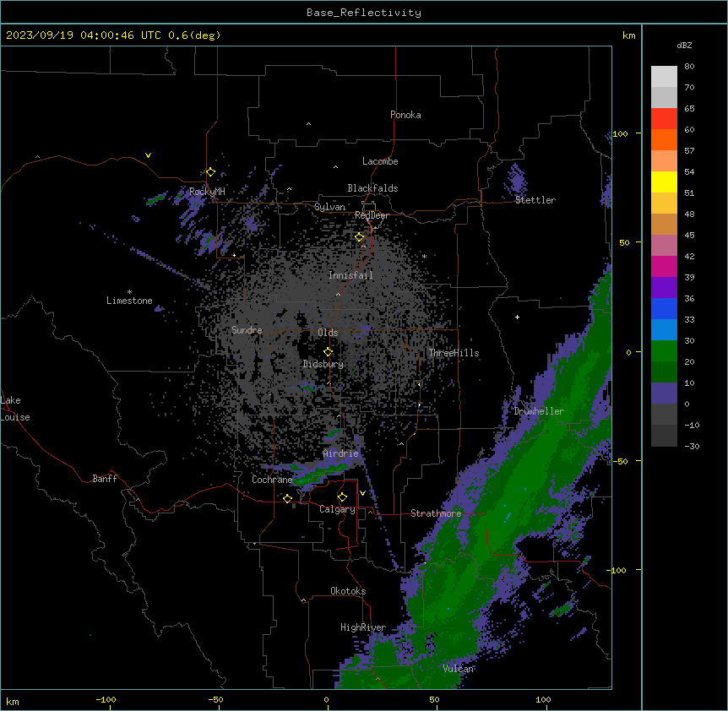Click the Sundre city label
Screen dimensions: 728x711
pos(247,330)
